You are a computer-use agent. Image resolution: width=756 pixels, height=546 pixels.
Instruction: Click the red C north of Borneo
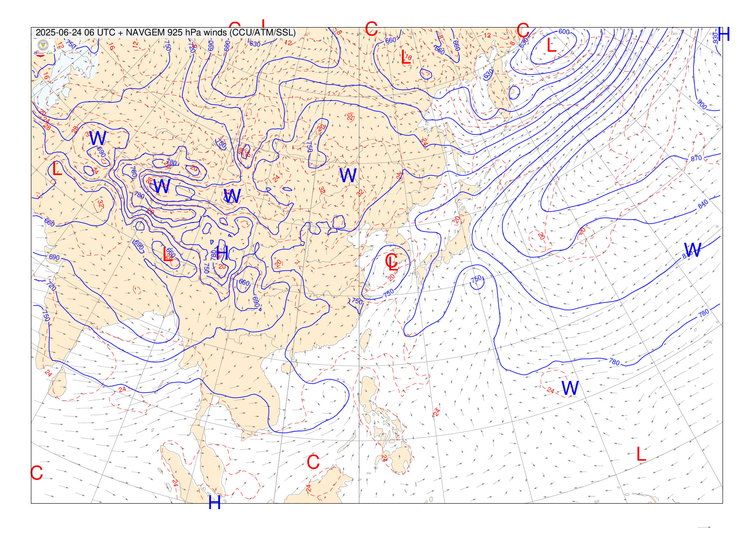313,462
